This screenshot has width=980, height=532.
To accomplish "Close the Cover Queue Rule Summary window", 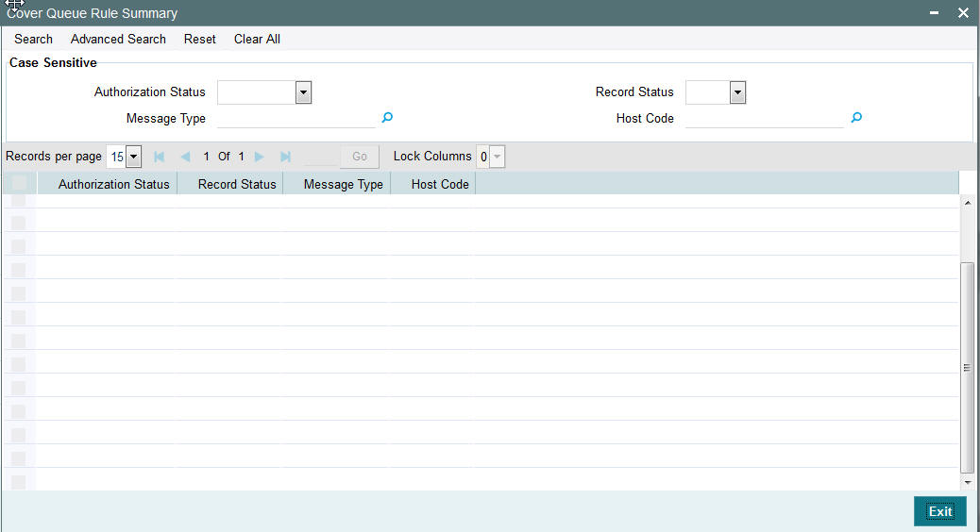I will (x=963, y=12).
